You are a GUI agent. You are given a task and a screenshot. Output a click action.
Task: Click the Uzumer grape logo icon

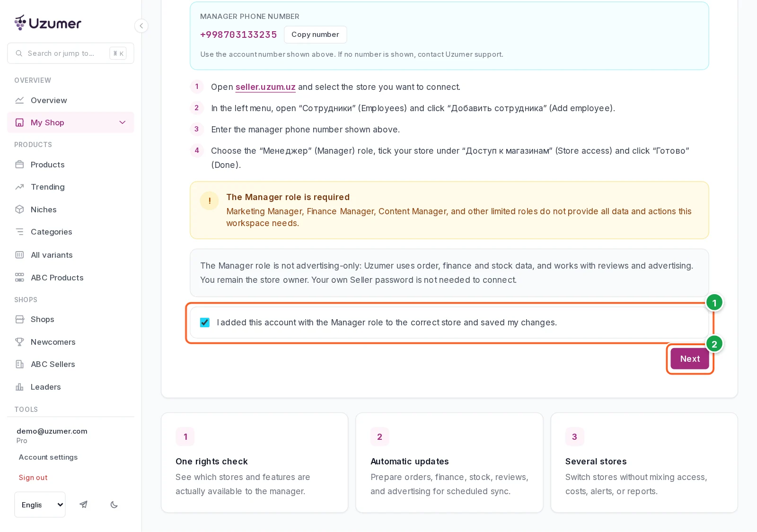(20, 23)
